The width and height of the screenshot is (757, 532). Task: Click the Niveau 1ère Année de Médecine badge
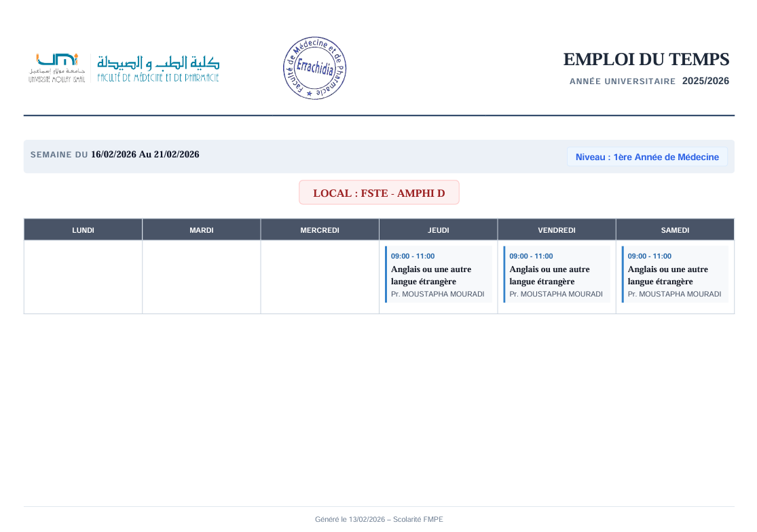[x=646, y=157]
